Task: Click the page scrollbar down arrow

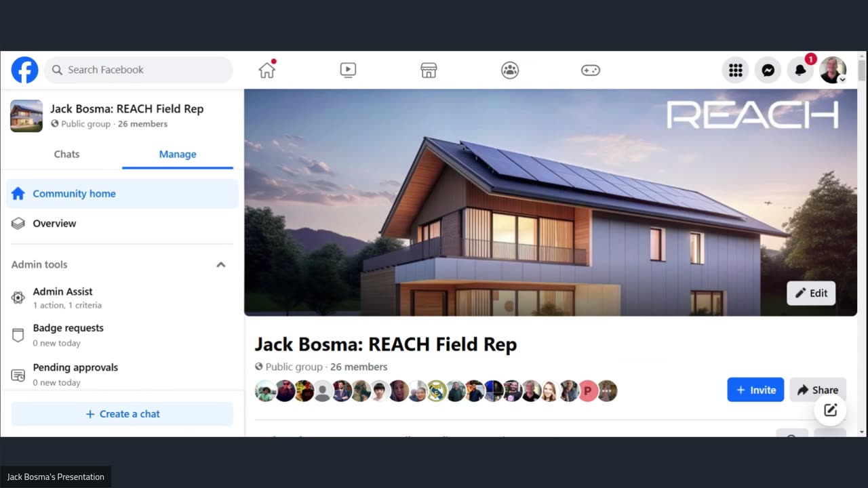Action: (862, 432)
